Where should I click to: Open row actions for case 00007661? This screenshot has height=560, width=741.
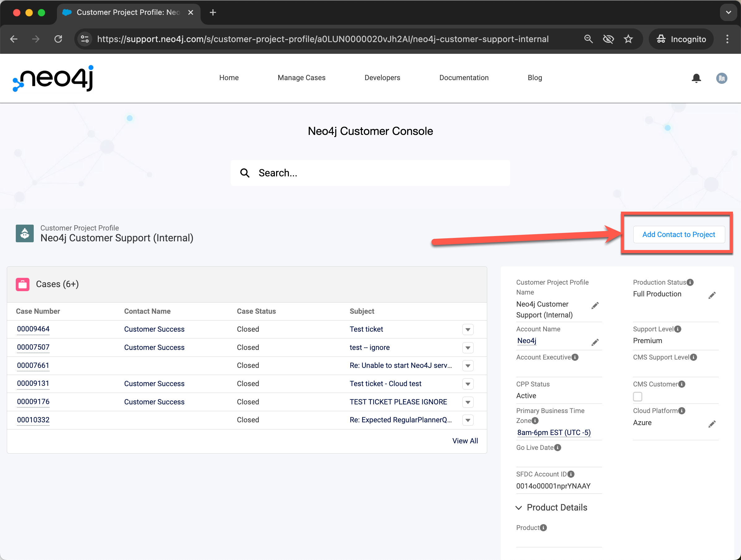point(468,366)
